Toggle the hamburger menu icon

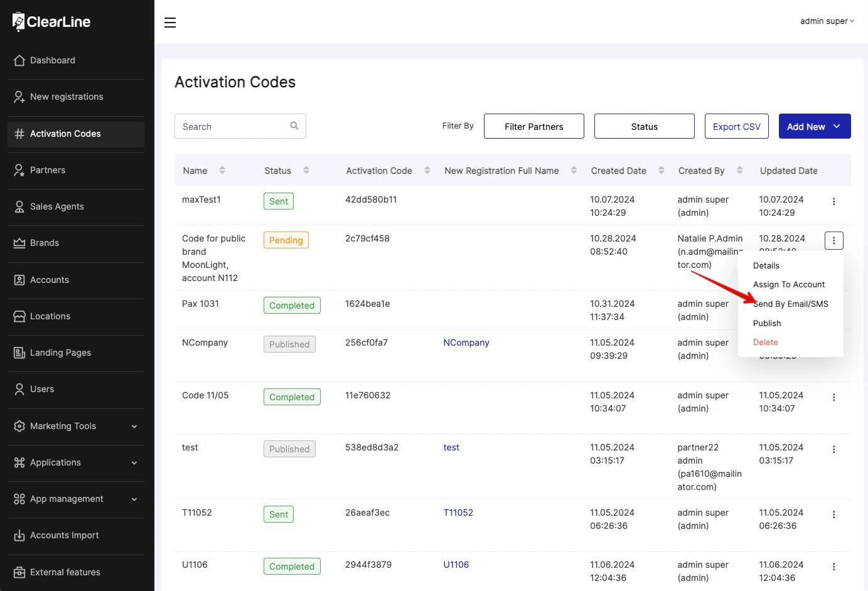click(x=170, y=23)
